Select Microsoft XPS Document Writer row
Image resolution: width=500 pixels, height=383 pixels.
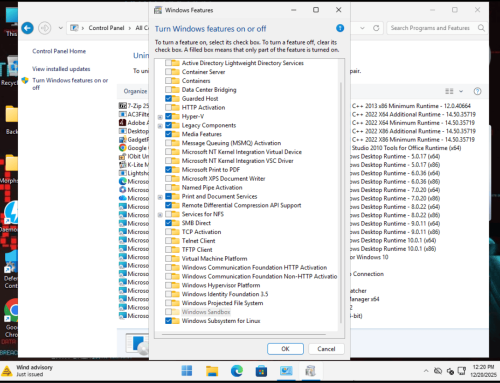[223, 179]
